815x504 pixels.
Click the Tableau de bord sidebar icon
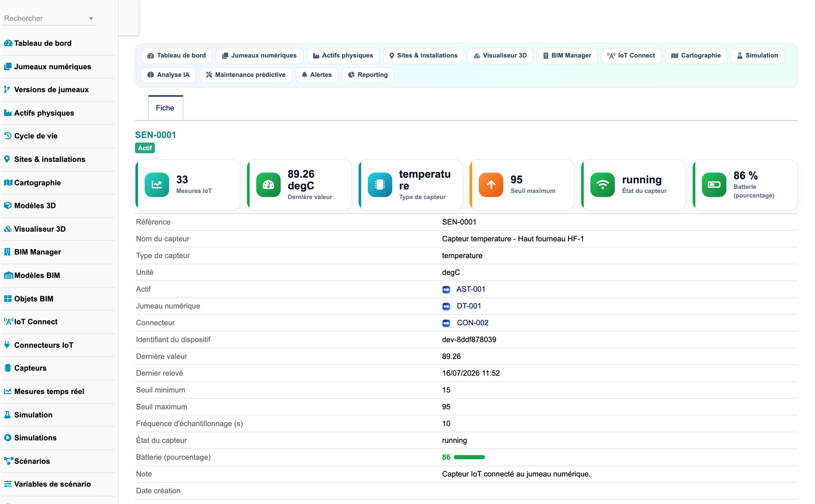pos(8,43)
